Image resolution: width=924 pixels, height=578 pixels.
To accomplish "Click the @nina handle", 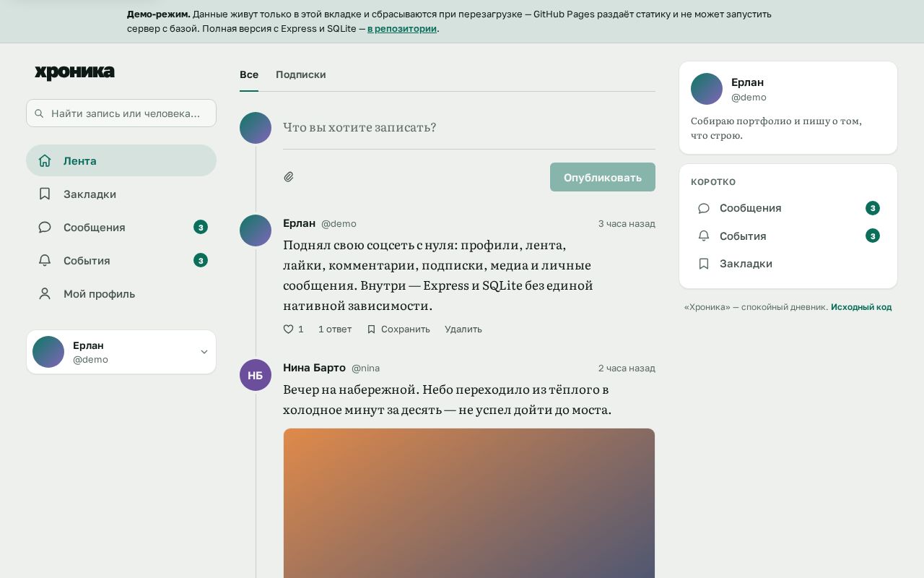I will [x=365, y=368].
